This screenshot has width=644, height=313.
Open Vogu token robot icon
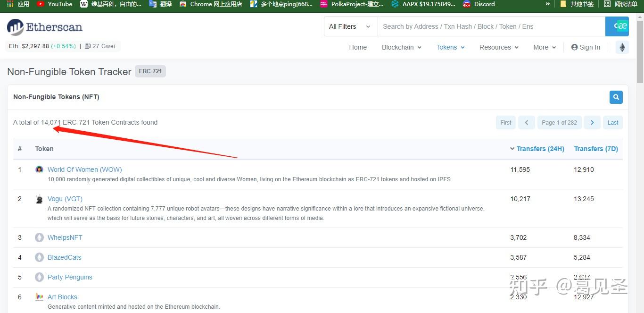click(x=39, y=199)
